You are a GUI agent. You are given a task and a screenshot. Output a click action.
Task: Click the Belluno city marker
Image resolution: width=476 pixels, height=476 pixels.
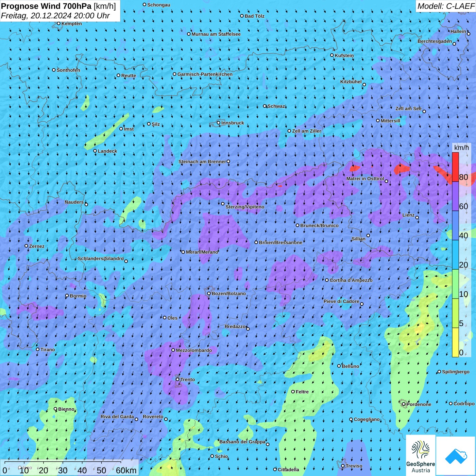tap(339, 366)
